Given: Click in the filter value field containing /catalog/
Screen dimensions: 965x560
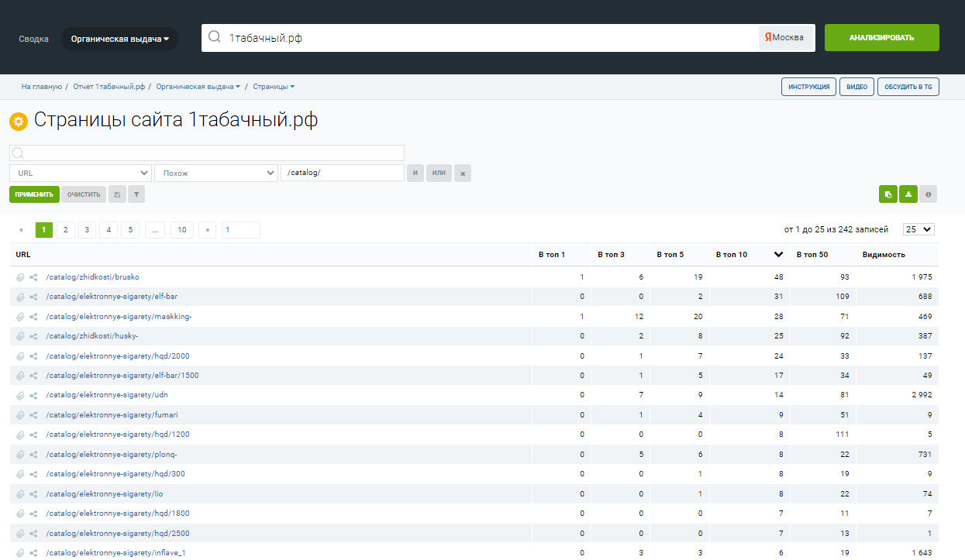Looking at the screenshot, I should (342, 173).
